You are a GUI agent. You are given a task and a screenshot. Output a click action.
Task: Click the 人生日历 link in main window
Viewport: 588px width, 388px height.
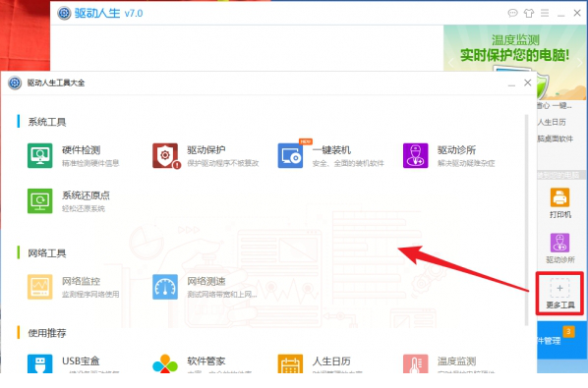pos(552,122)
